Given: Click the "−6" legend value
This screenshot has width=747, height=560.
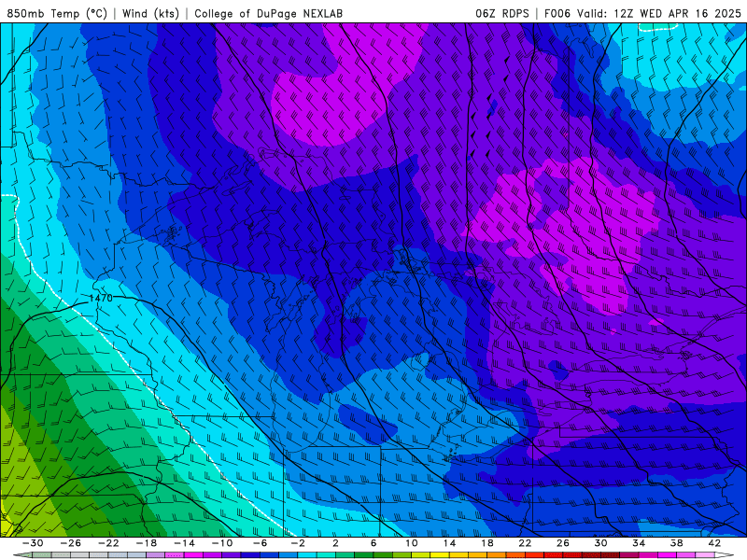Looking at the screenshot, I should click(261, 543).
